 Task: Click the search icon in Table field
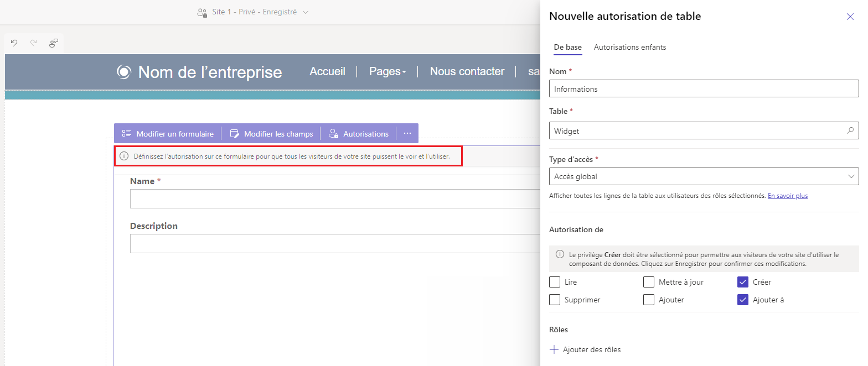pos(850,131)
